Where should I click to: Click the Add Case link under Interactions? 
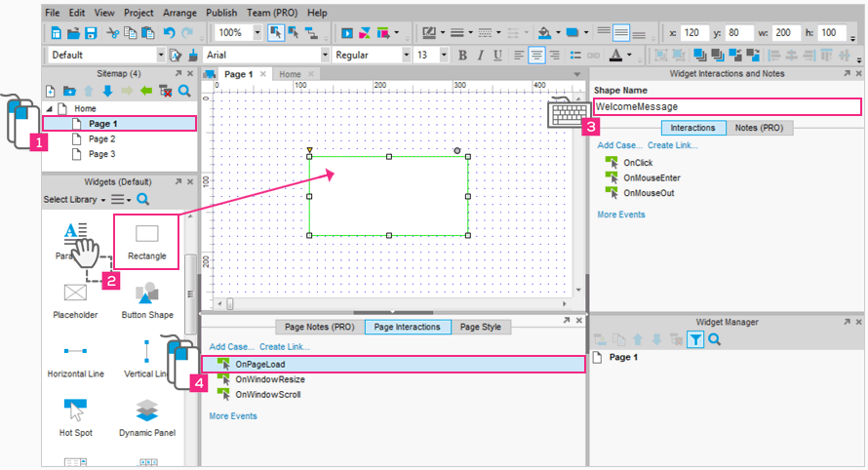pos(619,145)
